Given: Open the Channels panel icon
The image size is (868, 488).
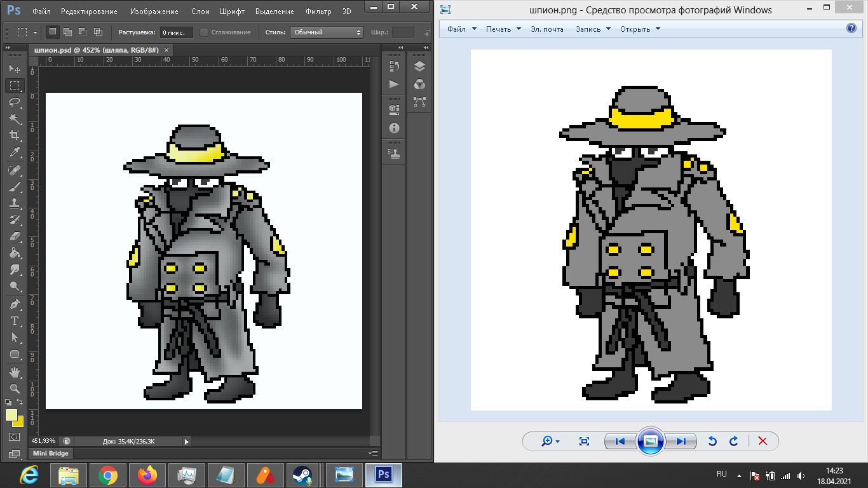Looking at the screenshot, I should [419, 84].
